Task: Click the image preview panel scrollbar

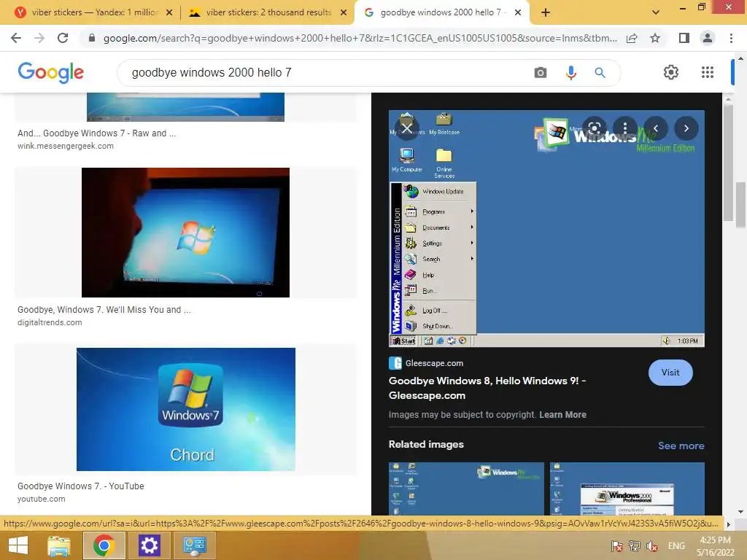Action: pos(727,162)
